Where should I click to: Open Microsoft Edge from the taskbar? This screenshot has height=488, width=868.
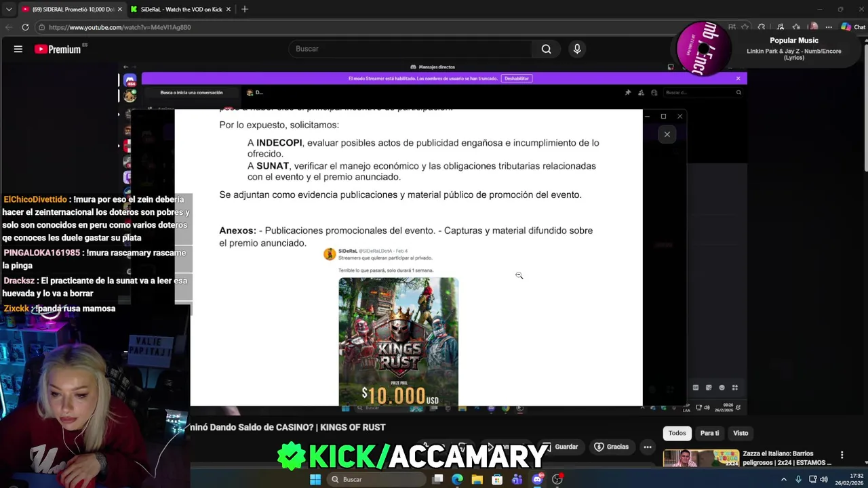458,479
